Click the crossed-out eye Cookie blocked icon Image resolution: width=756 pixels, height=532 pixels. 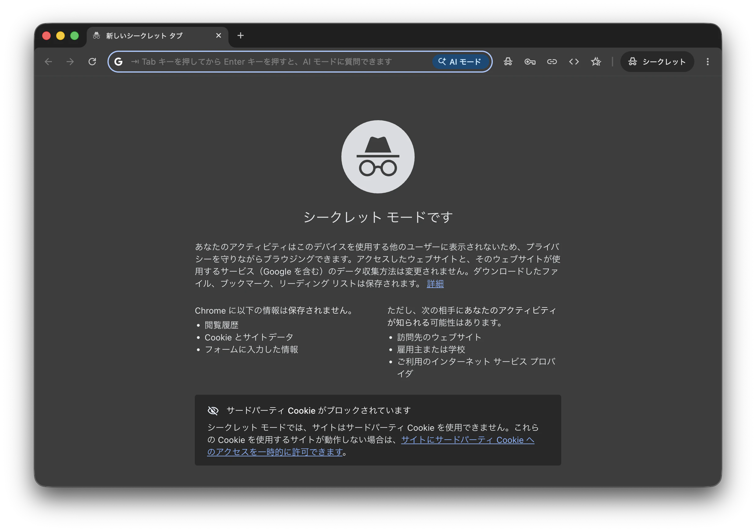[213, 410]
